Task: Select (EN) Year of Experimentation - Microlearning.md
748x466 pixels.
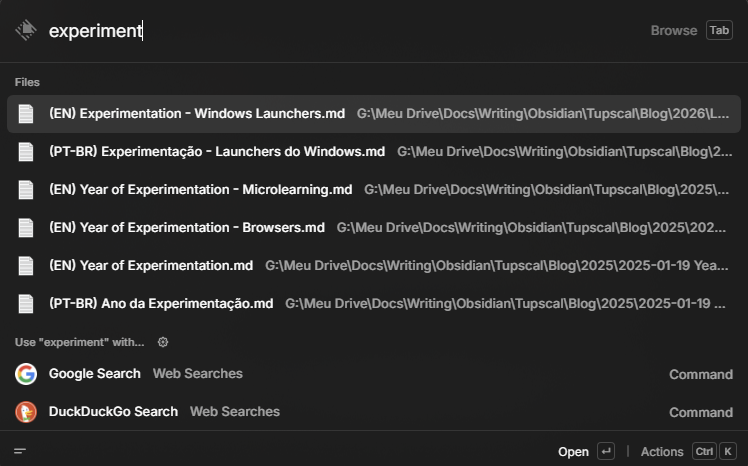Action: point(374,190)
